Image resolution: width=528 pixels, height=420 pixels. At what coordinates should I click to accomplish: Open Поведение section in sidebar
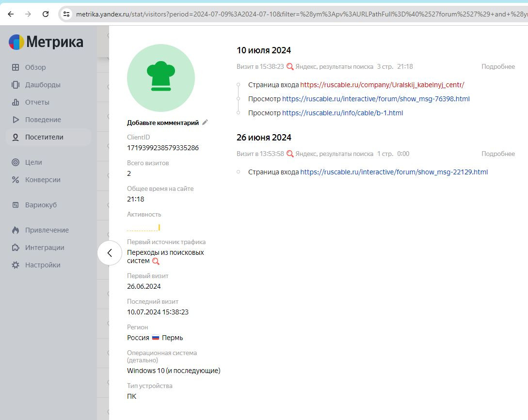click(43, 120)
